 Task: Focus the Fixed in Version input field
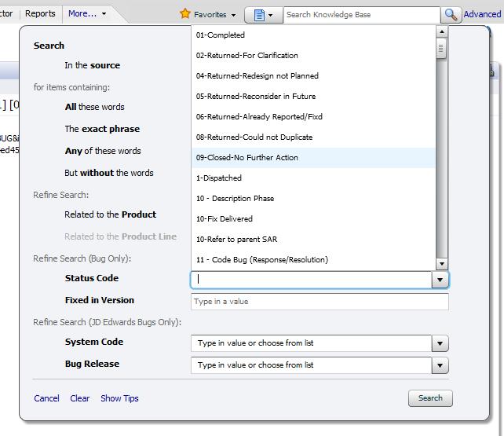click(320, 302)
